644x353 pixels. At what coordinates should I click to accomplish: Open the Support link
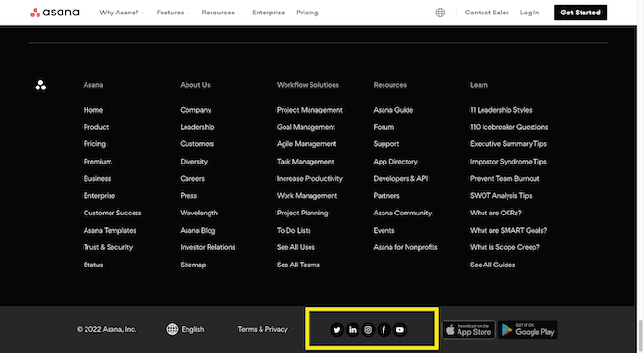pyautogui.click(x=386, y=144)
